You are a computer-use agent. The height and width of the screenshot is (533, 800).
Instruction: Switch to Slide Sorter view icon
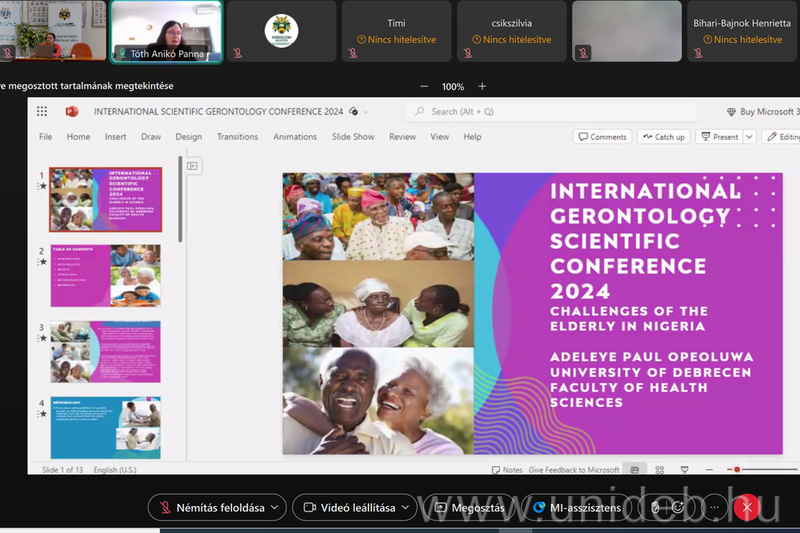pyautogui.click(x=659, y=470)
